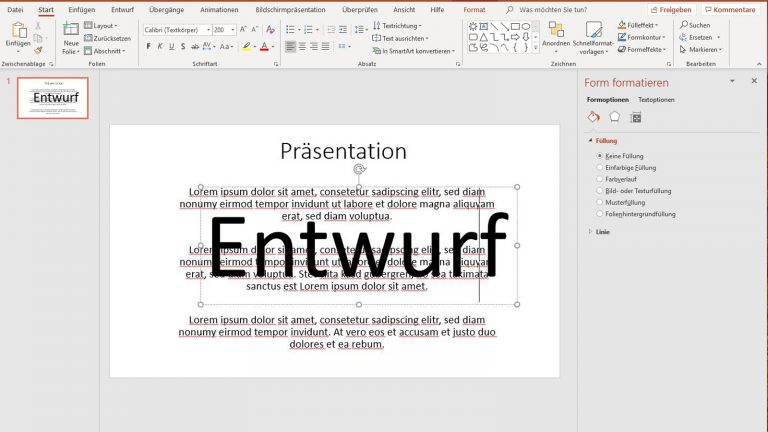Open Schnellformatvorlagen
Image resolution: width=768 pixels, height=432 pixels.
coord(593,38)
